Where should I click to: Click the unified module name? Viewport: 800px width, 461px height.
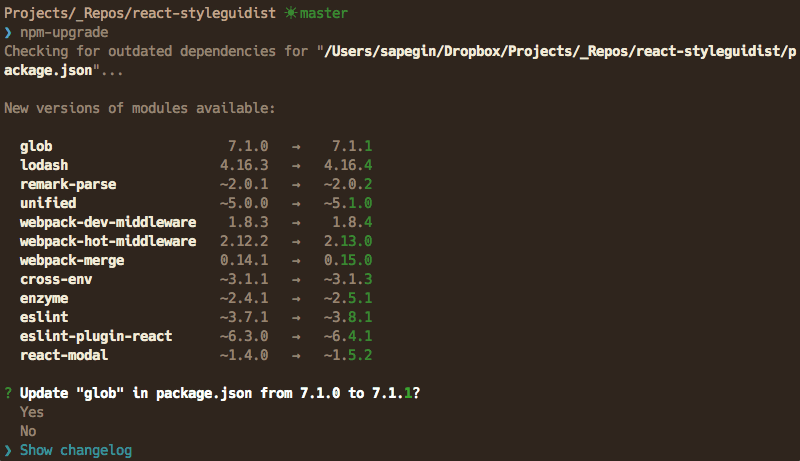tap(48, 203)
